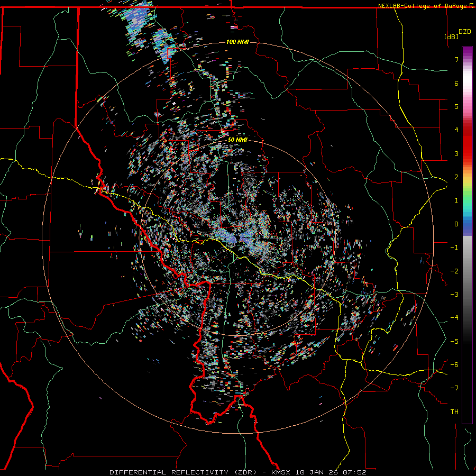Click the 1 value on the scale
The width and height of the screenshot is (476, 476).
point(456,200)
